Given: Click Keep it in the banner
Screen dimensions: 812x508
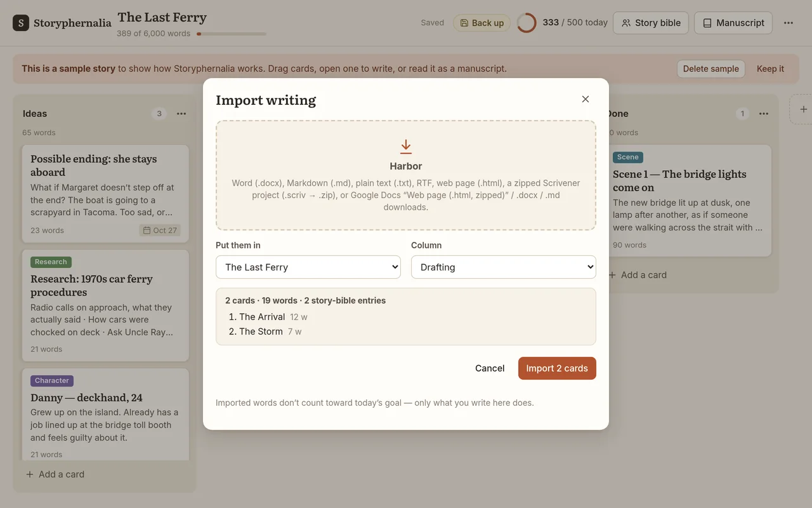Looking at the screenshot, I should pyautogui.click(x=770, y=69).
